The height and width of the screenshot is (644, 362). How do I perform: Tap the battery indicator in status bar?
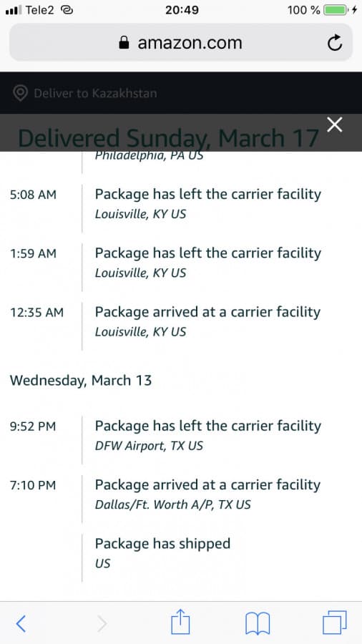tap(336, 10)
